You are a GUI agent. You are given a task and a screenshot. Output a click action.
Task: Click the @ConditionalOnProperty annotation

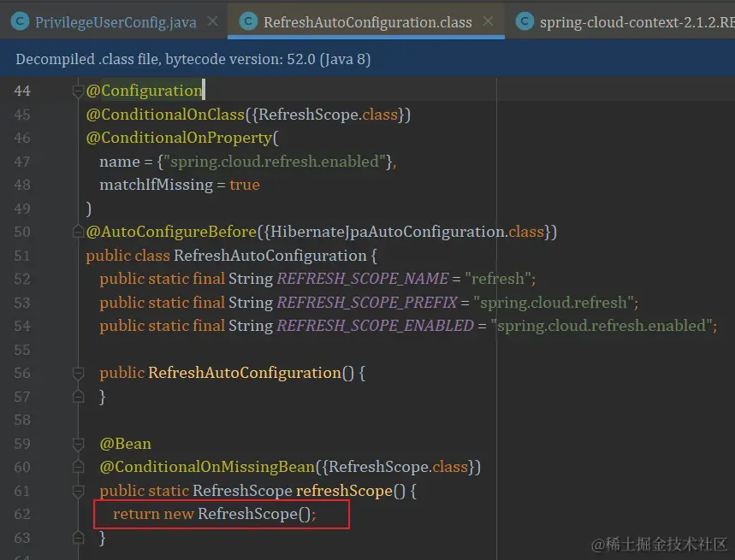(179, 138)
